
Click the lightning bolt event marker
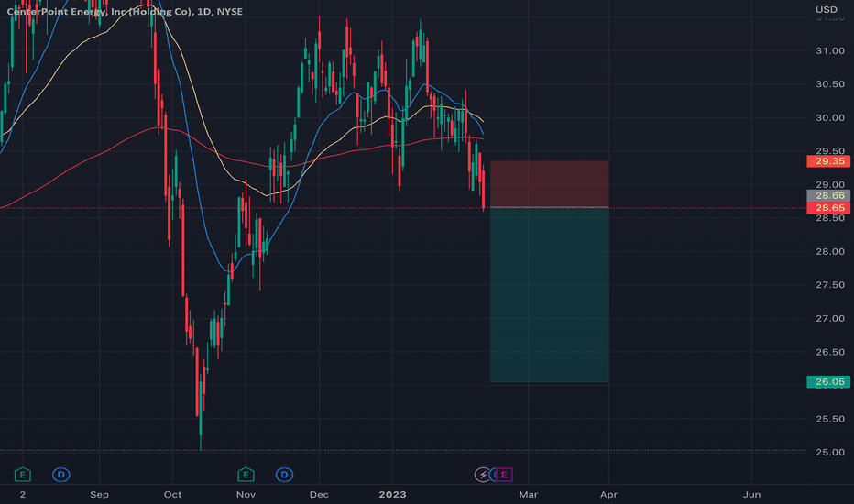(x=483, y=475)
